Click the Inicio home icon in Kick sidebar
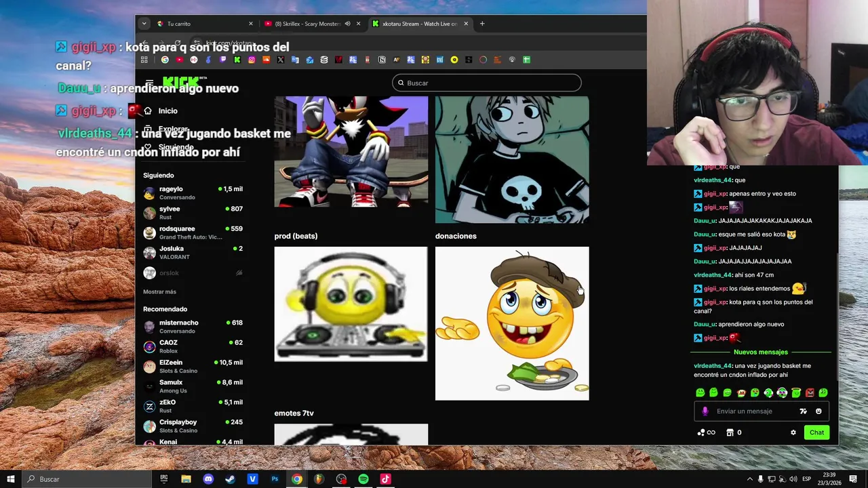 coord(148,110)
